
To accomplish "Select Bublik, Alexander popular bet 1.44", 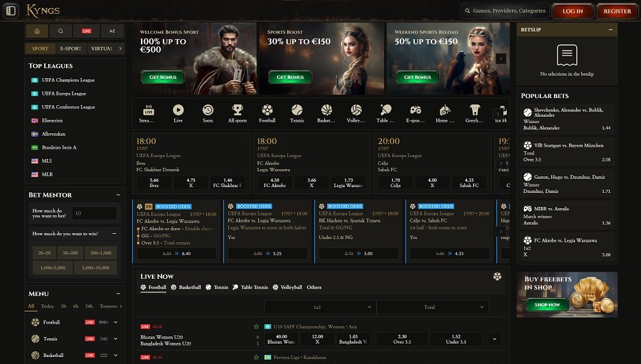I will click(567, 119).
